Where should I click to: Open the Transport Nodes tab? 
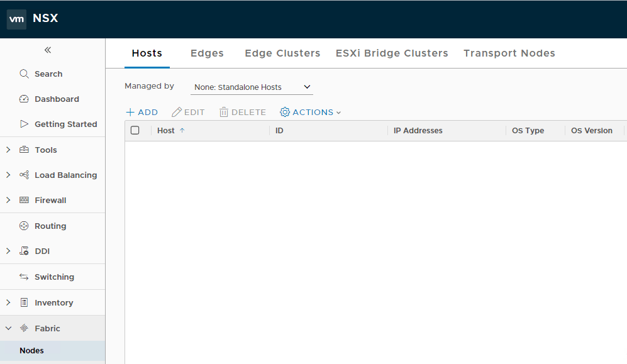[509, 53]
